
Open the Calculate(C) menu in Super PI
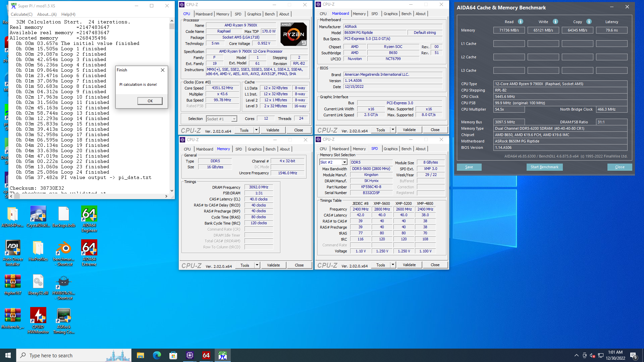pyautogui.click(x=21, y=14)
